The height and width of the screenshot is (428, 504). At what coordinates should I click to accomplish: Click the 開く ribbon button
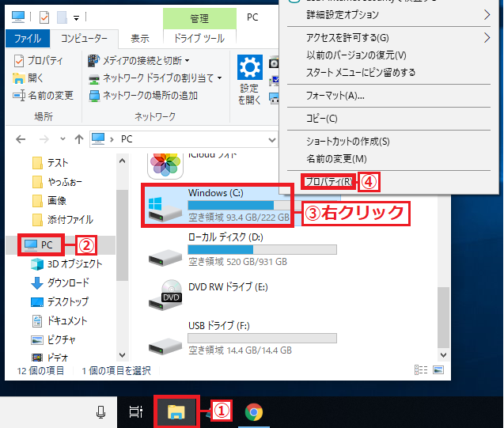pos(28,78)
